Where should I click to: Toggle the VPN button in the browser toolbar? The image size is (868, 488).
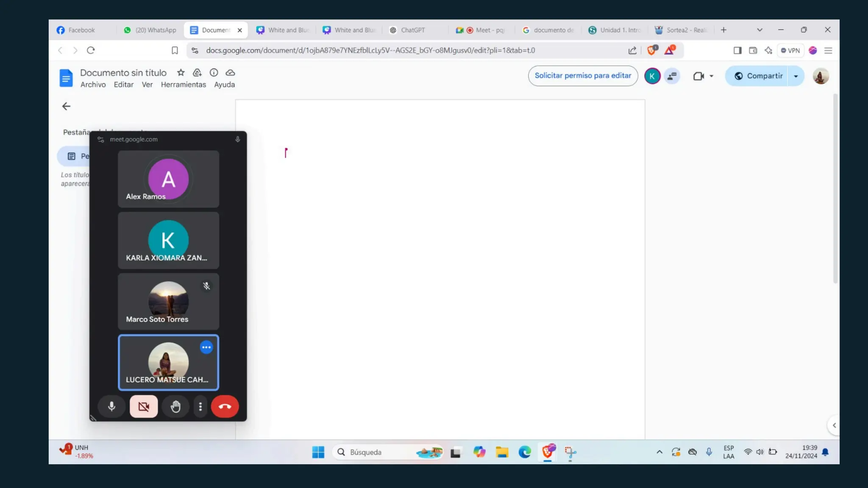(x=790, y=50)
